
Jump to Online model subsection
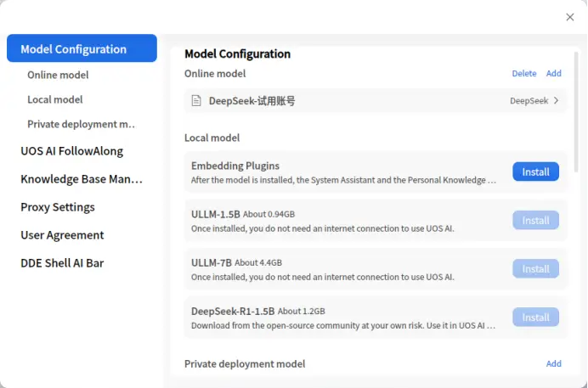pos(58,75)
